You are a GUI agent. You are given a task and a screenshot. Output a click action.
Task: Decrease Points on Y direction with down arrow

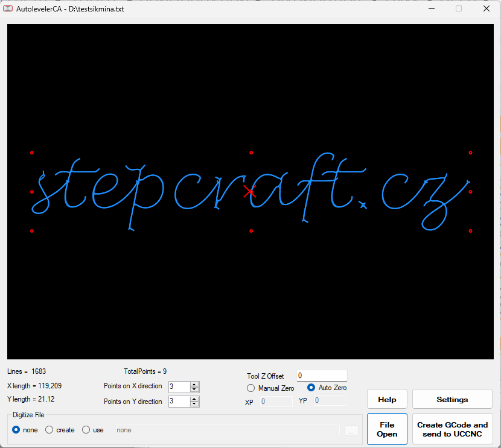[194, 404]
